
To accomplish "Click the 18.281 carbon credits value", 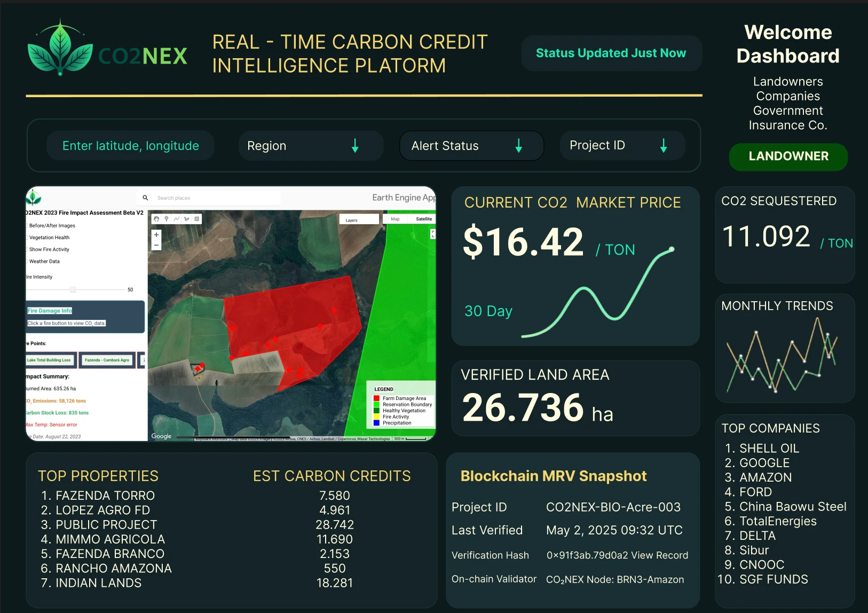I will pyautogui.click(x=335, y=583).
